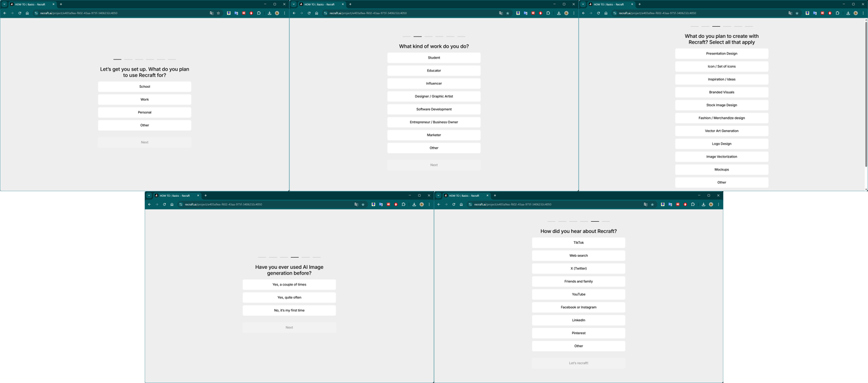Viewport: 868px width, 383px height.
Task: Go back in the 'How did you hear' window
Action: [x=439, y=204]
